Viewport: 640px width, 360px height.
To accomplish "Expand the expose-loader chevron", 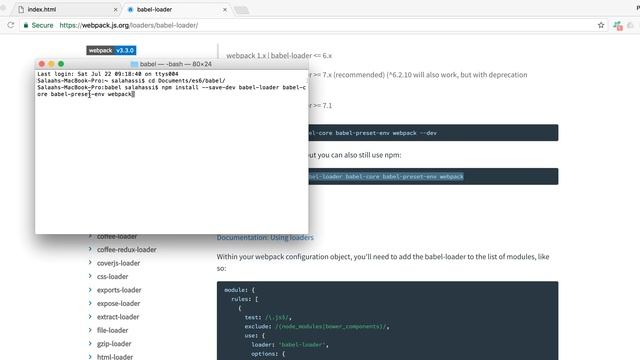I will tap(90, 303).
